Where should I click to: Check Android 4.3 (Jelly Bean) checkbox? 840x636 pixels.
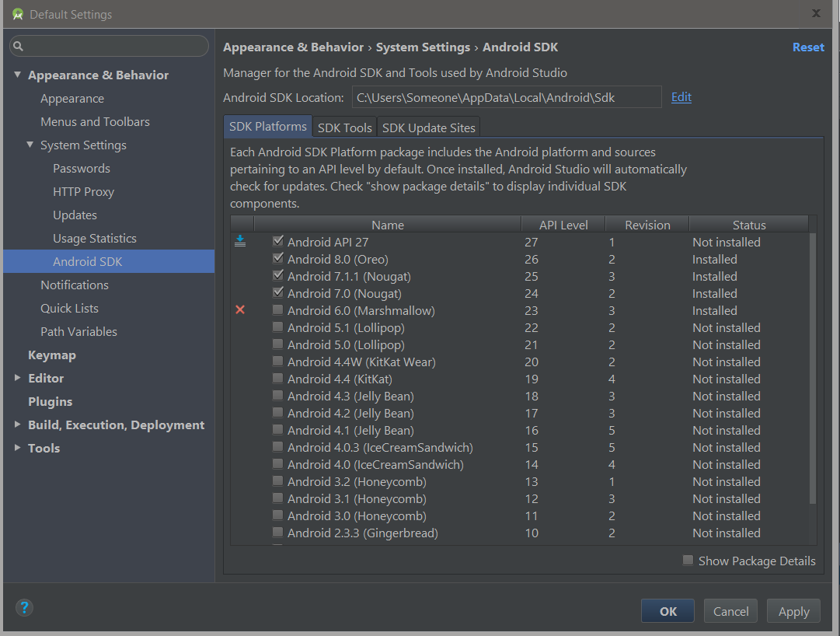click(x=277, y=396)
